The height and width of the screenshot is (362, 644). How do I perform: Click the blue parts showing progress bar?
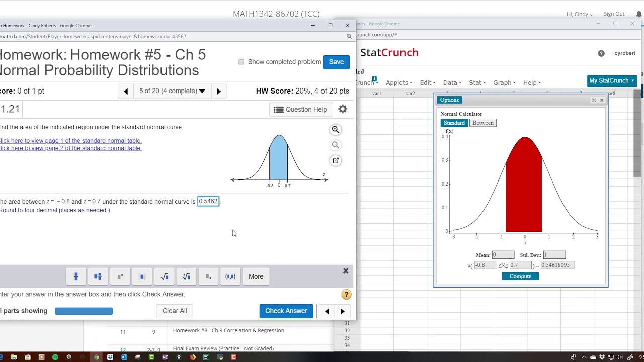point(84,311)
